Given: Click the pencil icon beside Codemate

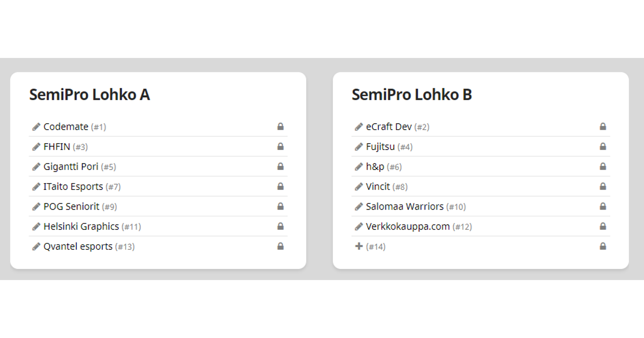Looking at the screenshot, I should coord(36,127).
